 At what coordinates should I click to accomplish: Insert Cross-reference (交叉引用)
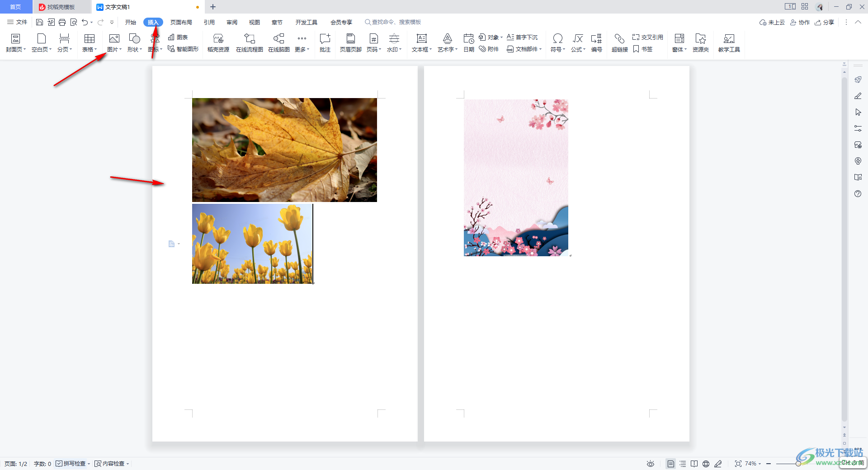(x=648, y=37)
